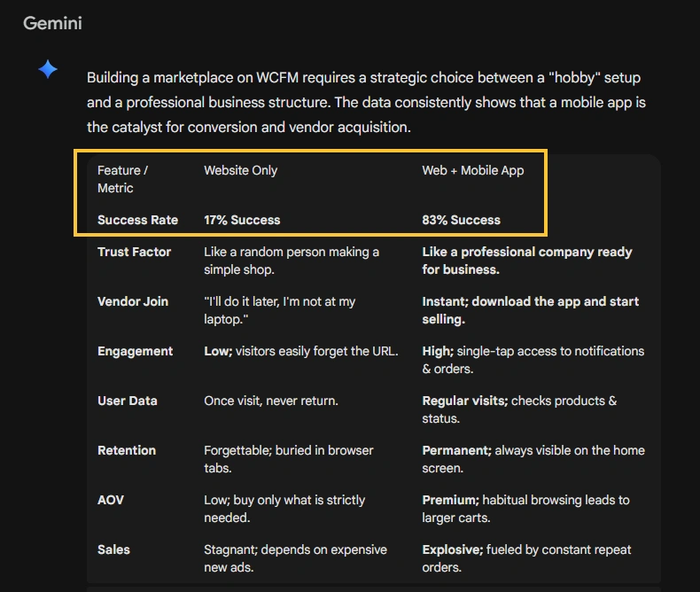Select the "Feature / Metric" column header
The width and height of the screenshot is (700, 592).
(x=123, y=179)
